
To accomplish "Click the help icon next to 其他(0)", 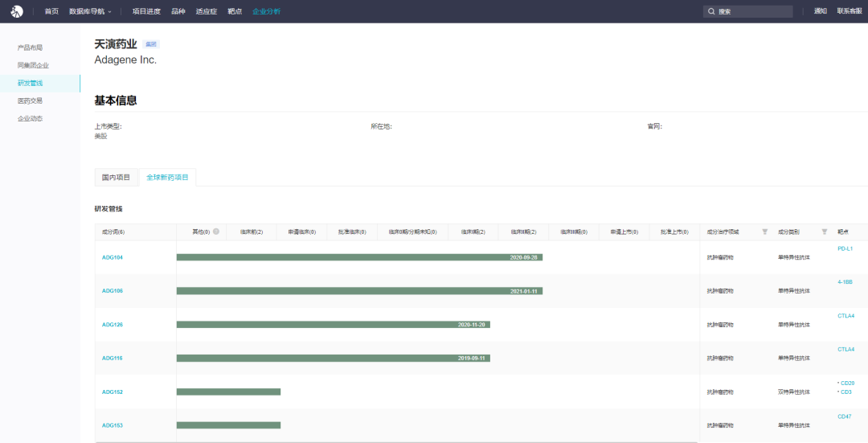I will (x=216, y=232).
